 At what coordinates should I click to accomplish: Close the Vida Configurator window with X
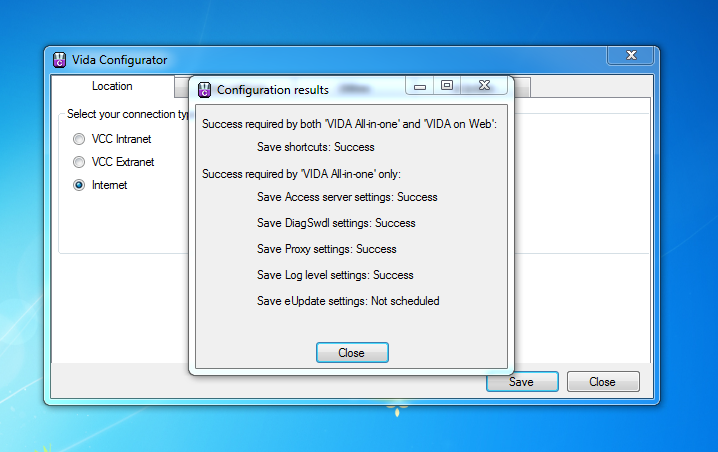[630, 56]
